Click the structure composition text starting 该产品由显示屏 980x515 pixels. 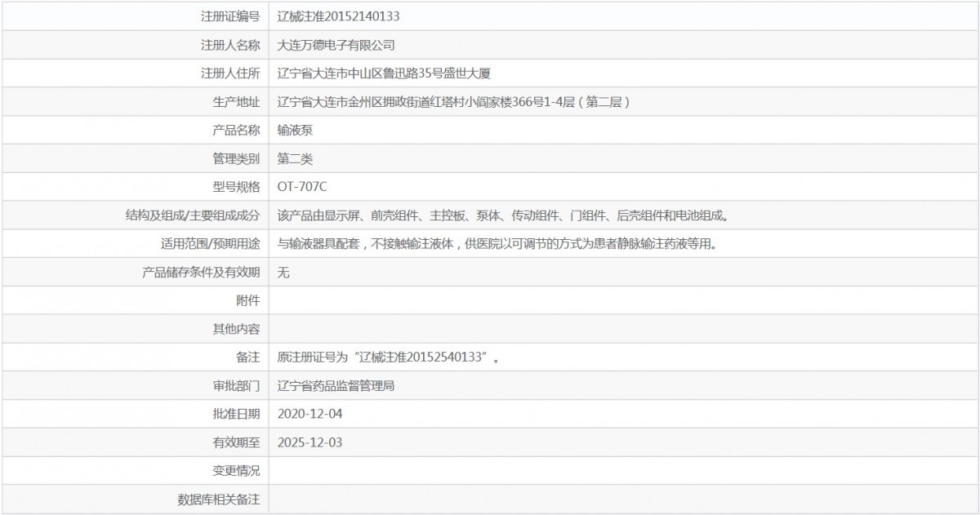coord(503,216)
